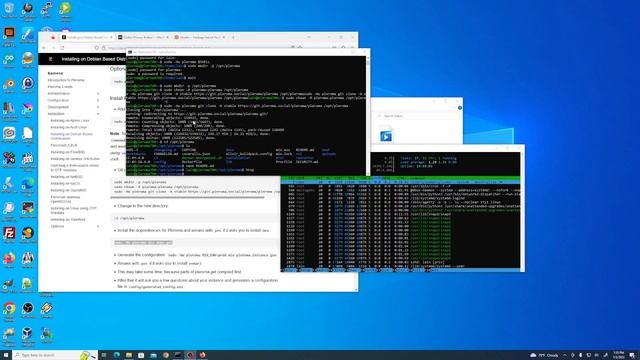This screenshot has height=360, width=640.
Task: Open Installing on FreeBSD page
Action: click(x=67, y=152)
